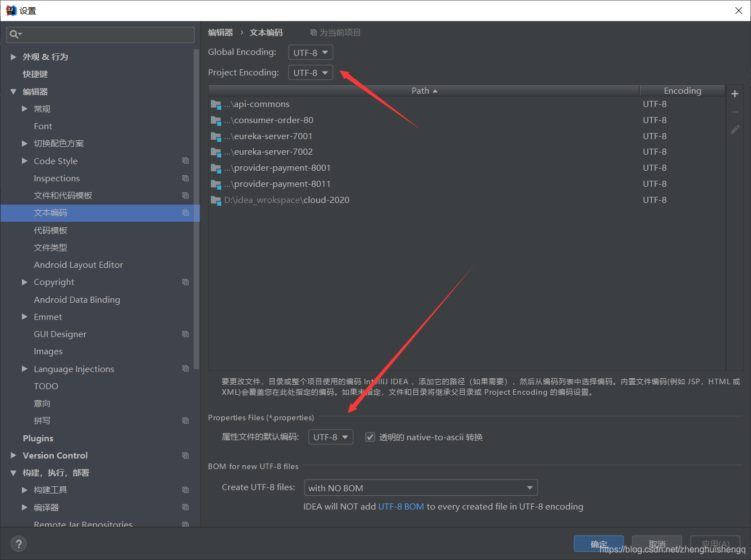751x560 pixels.
Task: Click the project-level icon beside Copyright
Action: 185,282
